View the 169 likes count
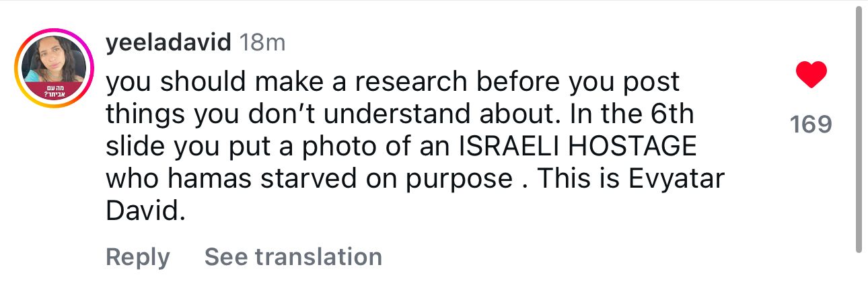This screenshot has width=868, height=294. point(811,124)
